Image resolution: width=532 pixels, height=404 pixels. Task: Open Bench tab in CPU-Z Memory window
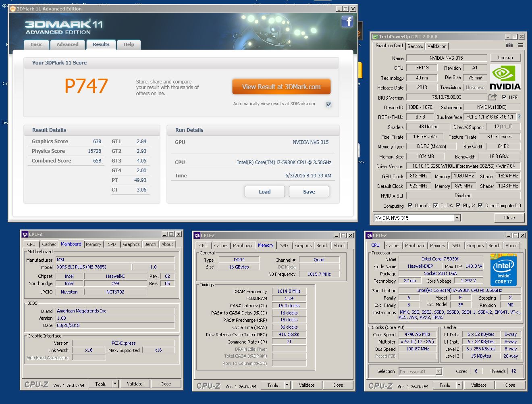tap(322, 246)
